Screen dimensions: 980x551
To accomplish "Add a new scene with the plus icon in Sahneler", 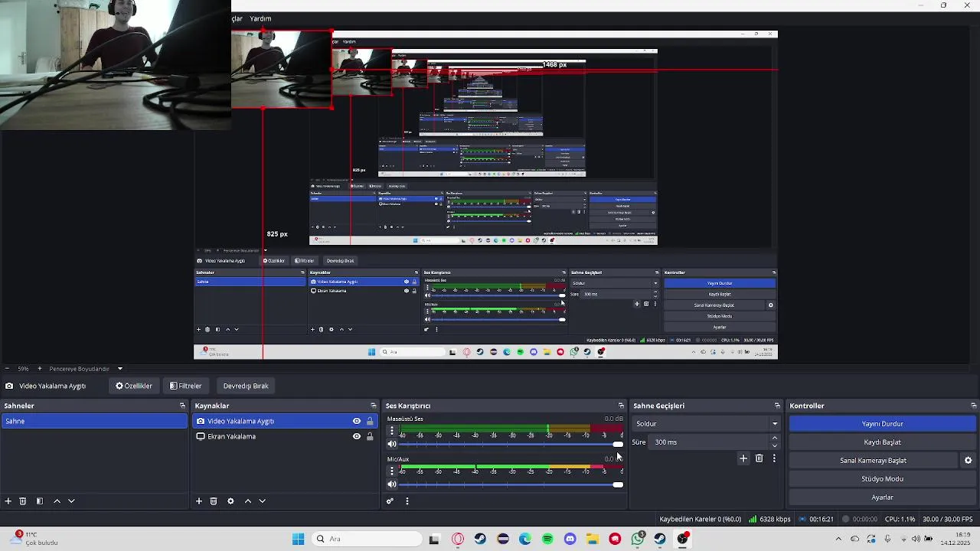I will pos(8,501).
